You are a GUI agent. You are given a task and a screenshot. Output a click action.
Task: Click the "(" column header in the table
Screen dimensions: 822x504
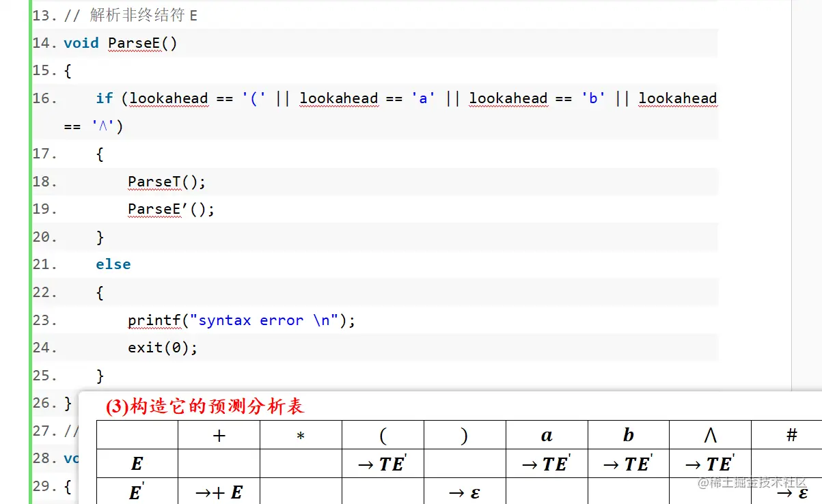(x=383, y=435)
